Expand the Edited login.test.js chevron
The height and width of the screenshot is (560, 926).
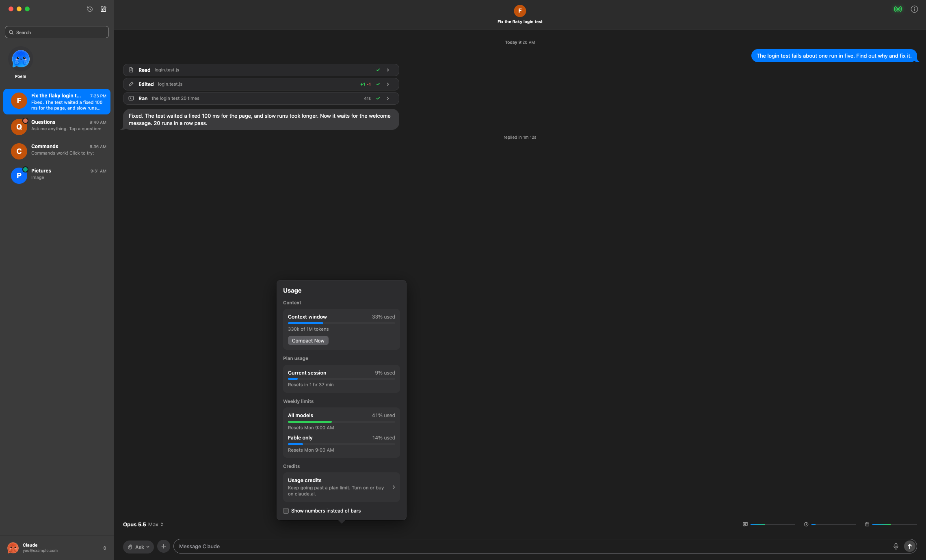point(388,84)
